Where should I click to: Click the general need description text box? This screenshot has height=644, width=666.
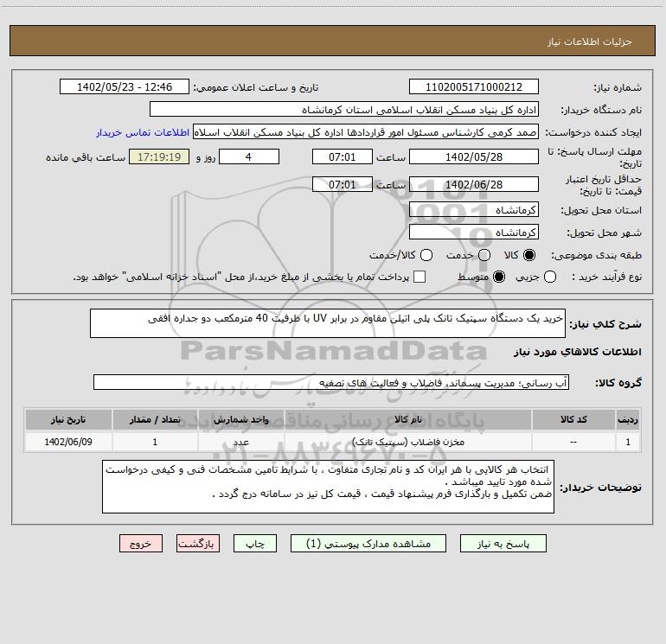click(328, 323)
